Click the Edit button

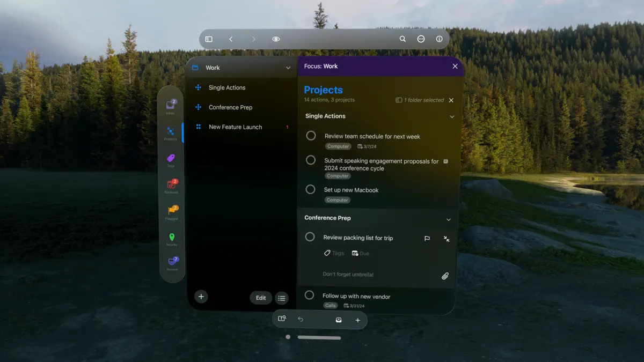[x=261, y=298]
